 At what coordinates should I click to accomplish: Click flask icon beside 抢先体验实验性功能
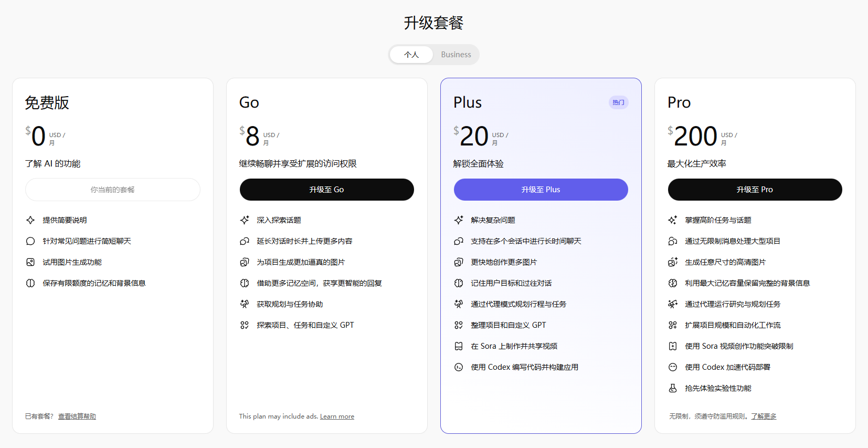[x=673, y=388]
